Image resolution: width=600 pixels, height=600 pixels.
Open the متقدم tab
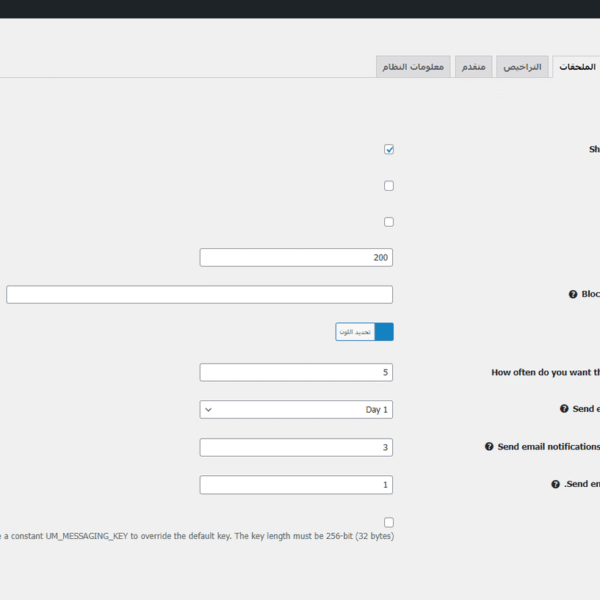(x=474, y=67)
